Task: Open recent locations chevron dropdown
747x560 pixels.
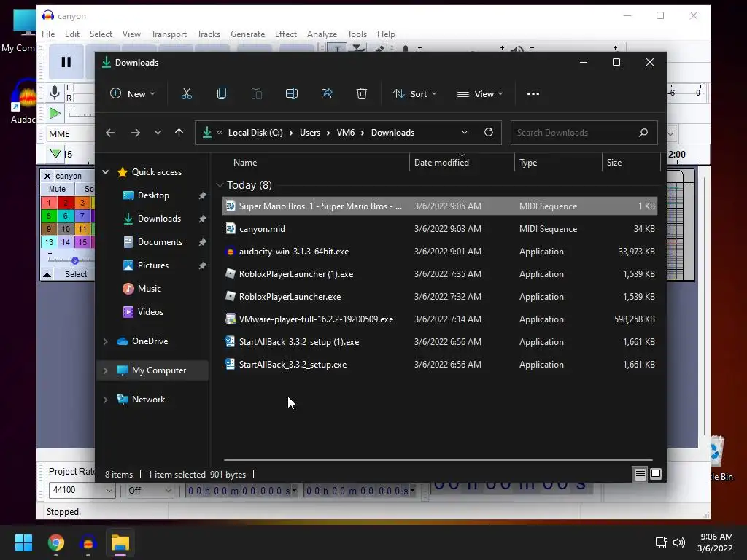Action: (158, 133)
